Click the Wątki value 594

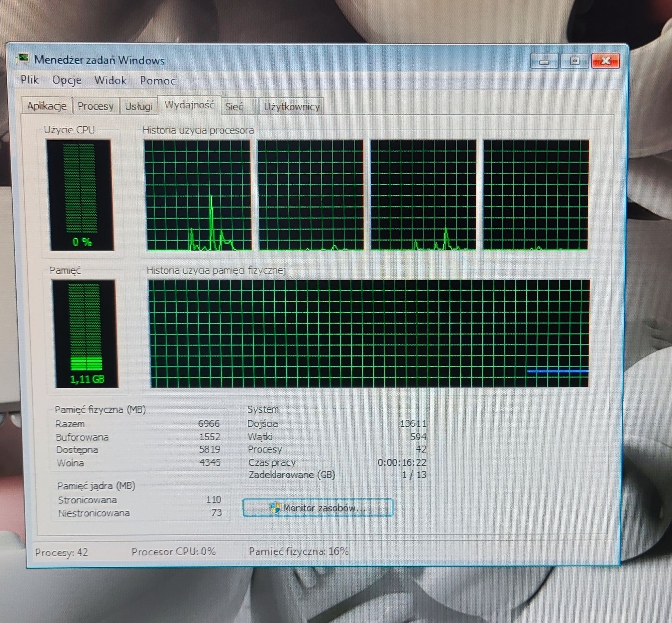[x=418, y=437]
